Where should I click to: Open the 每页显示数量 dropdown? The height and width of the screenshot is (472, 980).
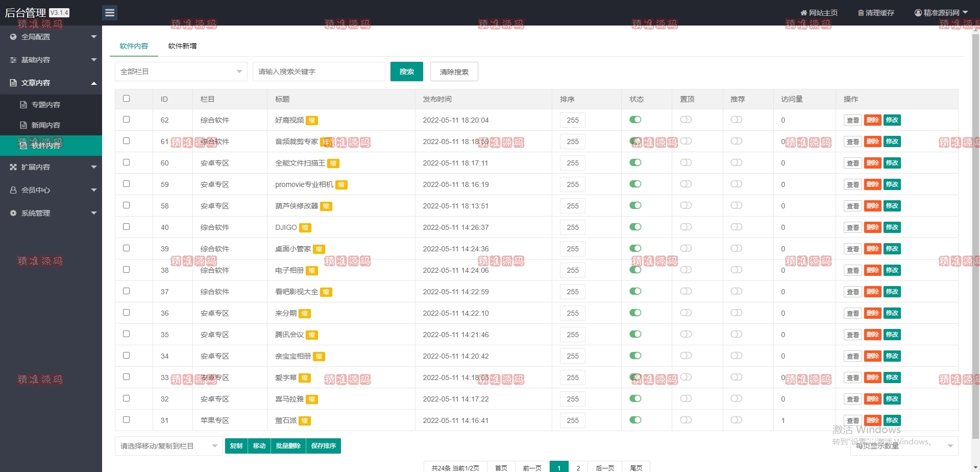pyautogui.click(x=904, y=446)
